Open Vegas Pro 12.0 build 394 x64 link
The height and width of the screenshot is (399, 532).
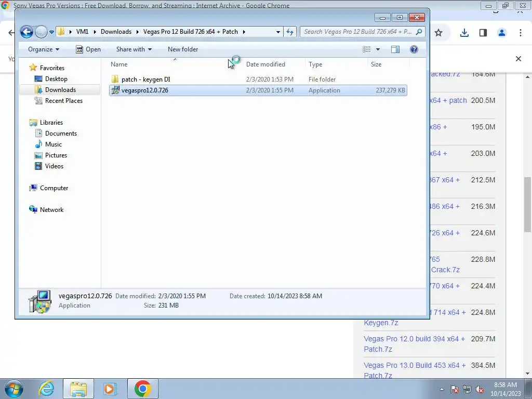pyautogui.click(x=414, y=344)
